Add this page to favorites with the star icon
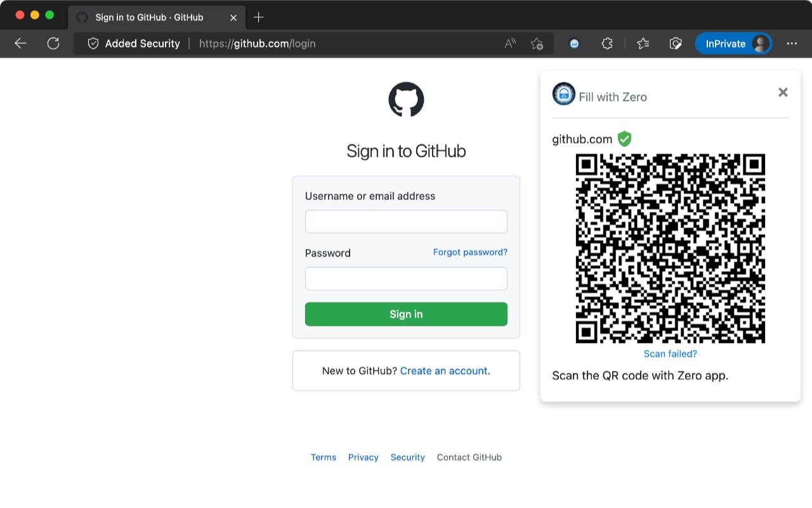 [537, 43]
